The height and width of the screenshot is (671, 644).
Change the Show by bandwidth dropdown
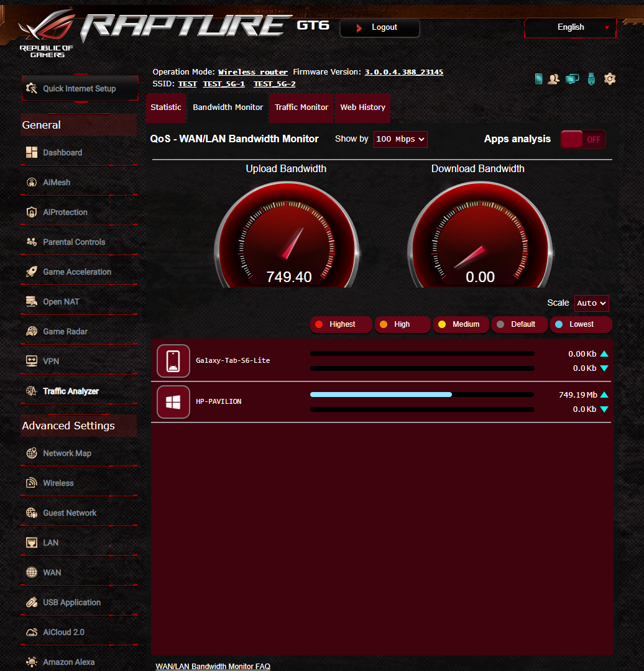400,139
